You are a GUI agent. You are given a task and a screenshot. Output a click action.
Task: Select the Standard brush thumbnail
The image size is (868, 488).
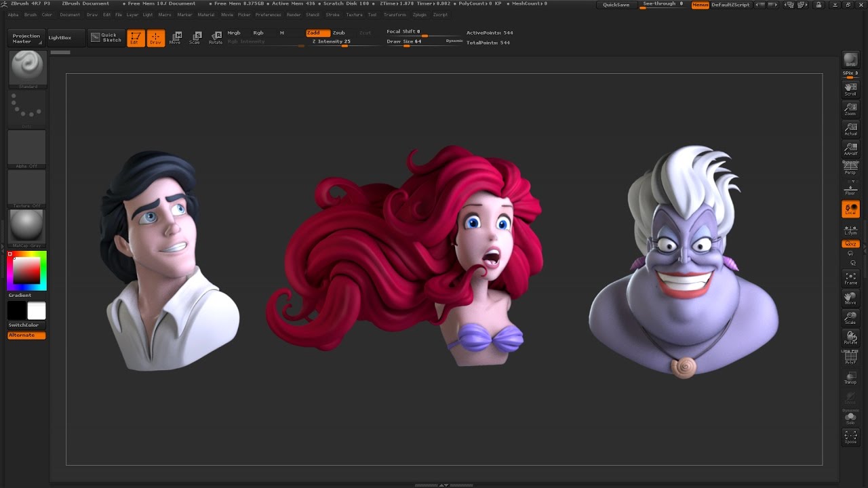click(x=27, y=68)
